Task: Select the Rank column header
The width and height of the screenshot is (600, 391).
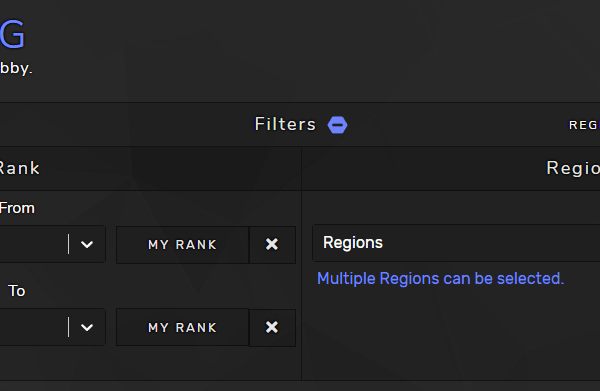Action: [x=19, y=168]
